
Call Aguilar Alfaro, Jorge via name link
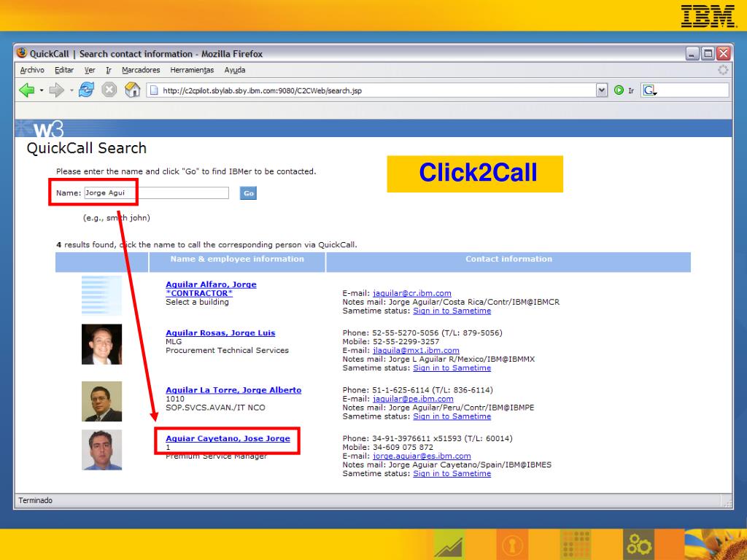click(x=211, y=284)
